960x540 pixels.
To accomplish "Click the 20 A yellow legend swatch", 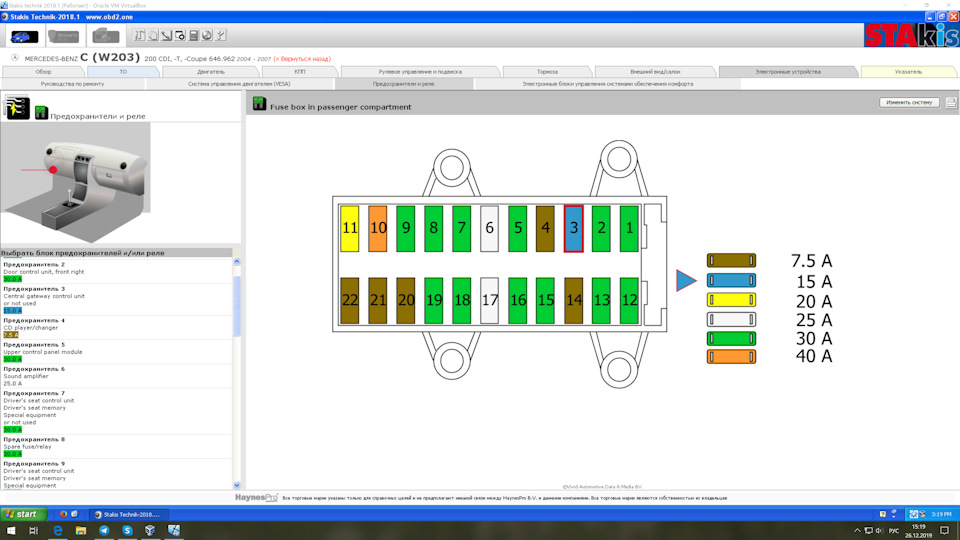I will pos(731,300).
